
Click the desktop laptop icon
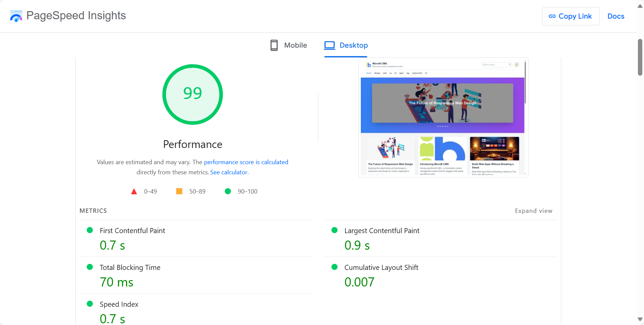[x=329, y=45]
